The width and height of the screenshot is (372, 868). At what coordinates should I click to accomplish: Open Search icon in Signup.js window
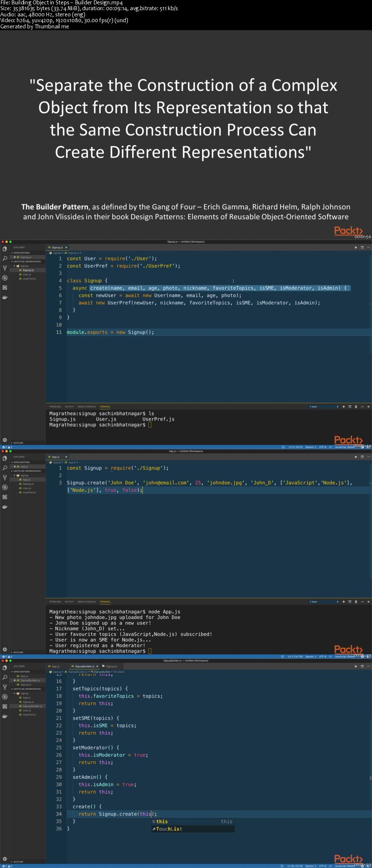[x=5, y=259]
